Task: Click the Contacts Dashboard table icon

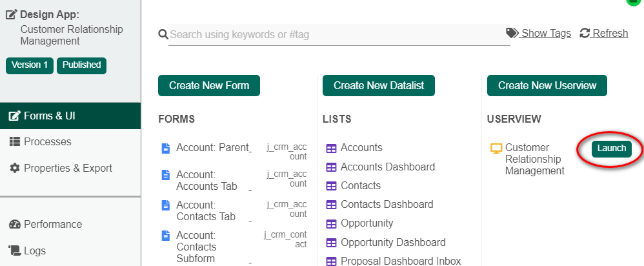Action: click(331, 205)
